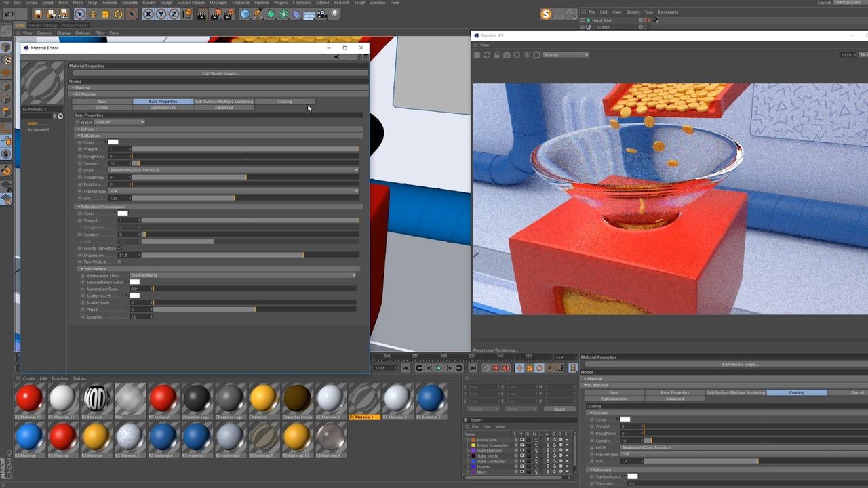Screen dimensions: 868x488
Task: Open the Cube primitive object icon
Action: point(245,14)
